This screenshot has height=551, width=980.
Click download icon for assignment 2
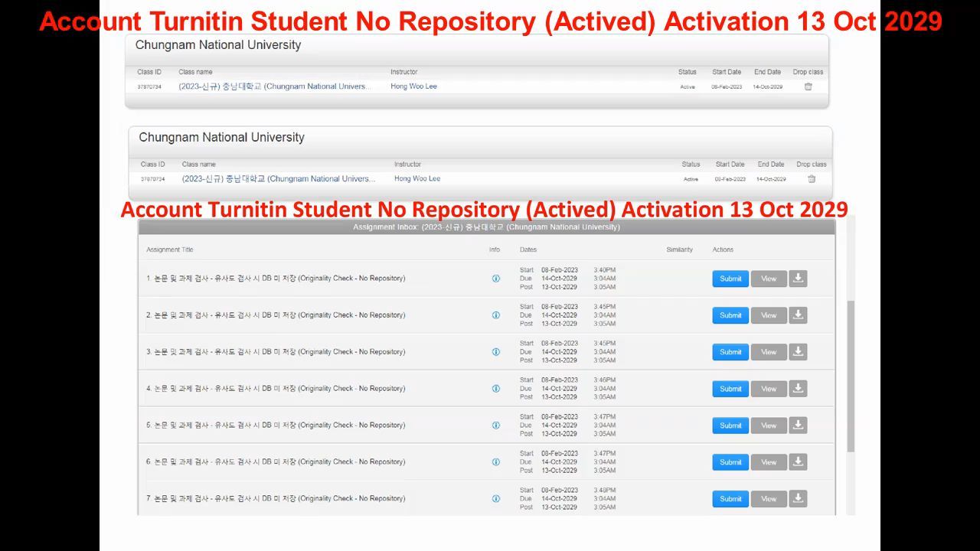coord(798,315)
